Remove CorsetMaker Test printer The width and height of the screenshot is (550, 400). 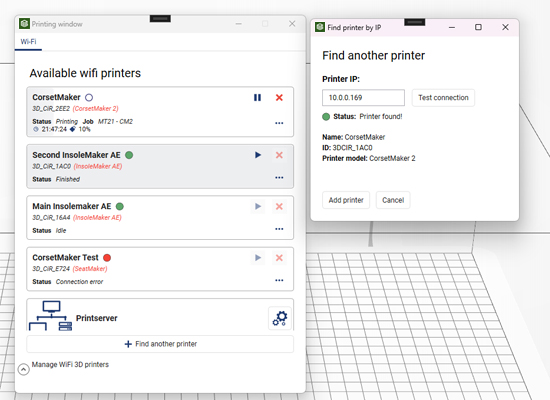pyautogui.click(x=279, y=258)
